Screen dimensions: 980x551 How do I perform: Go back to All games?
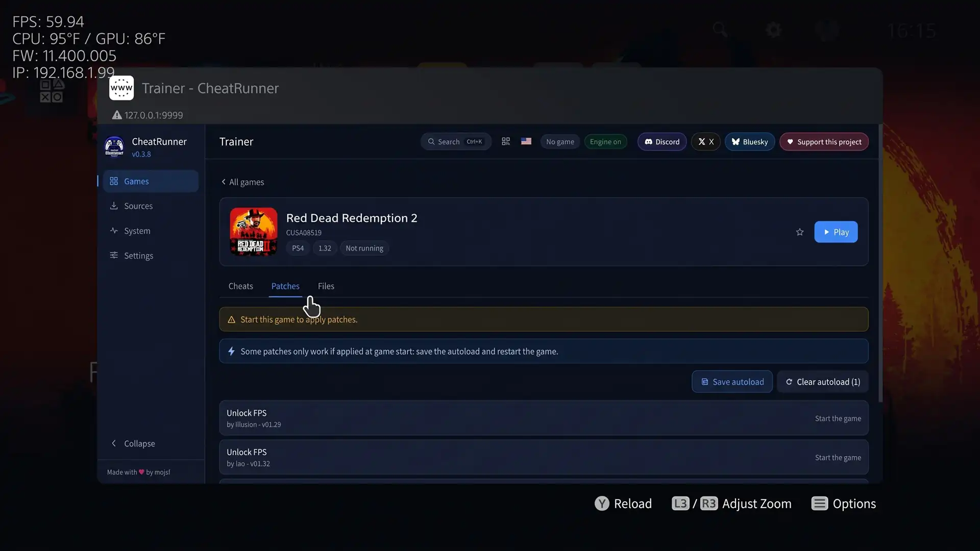coord(242,182)
